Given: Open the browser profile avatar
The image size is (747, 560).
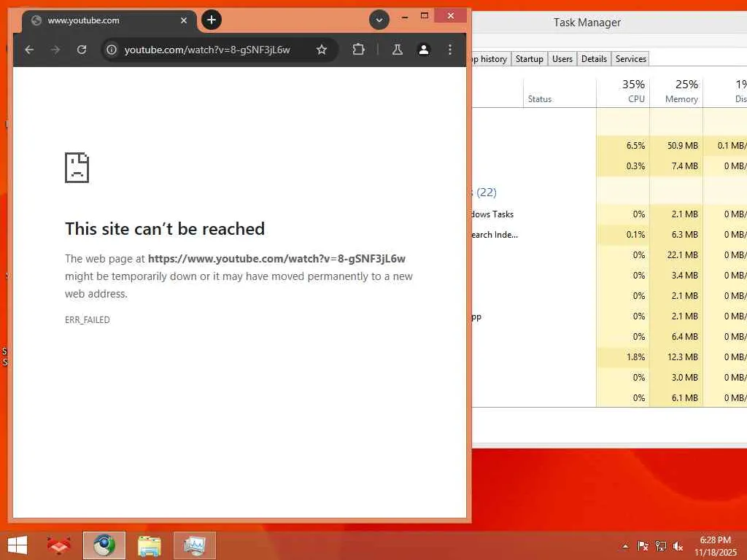Looking at the screenshot, I should [x=424, y=50].
